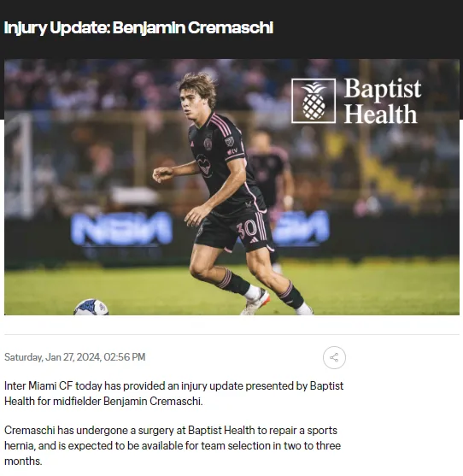Click the Inter Miami crest on the jersey
The height and width of the screenshot is (476, 463).
click(x=208, y=144)
